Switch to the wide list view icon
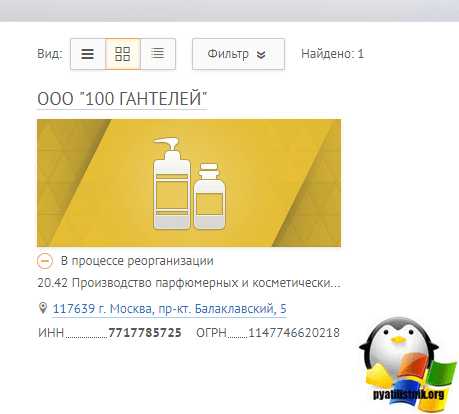Image resolution: width=459 pixels, height=414 pixels. 88,54
